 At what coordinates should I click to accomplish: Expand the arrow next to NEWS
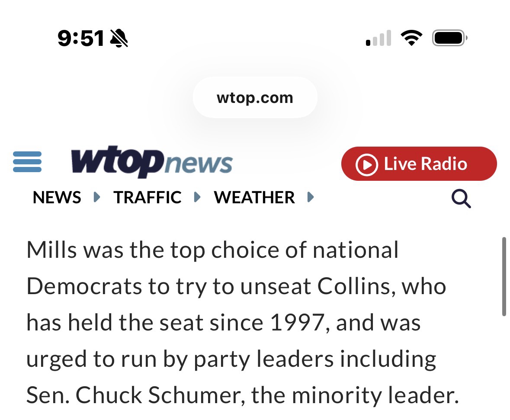click(x=97, y=198)
